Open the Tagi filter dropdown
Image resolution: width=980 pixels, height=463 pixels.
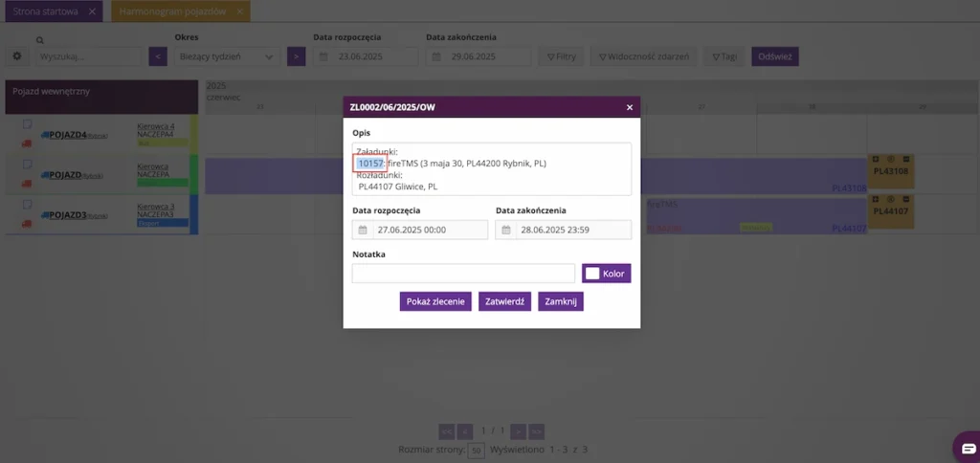[724, 56]
